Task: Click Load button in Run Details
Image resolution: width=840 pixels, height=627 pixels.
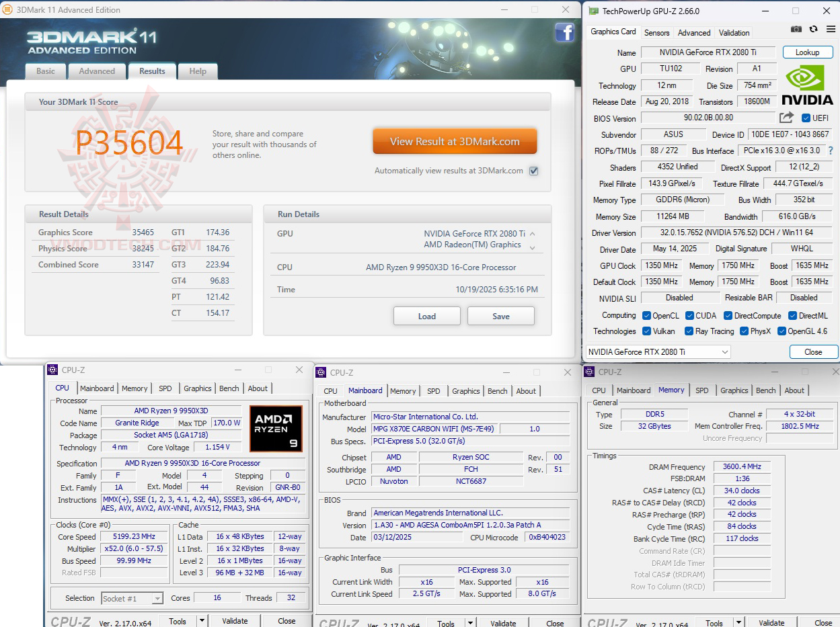Action: pyautogui.click(x=427, y=316)
